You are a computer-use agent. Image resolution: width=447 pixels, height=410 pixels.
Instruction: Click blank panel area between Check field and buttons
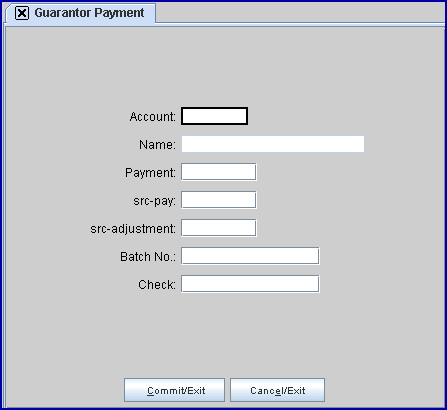[x=223, y=335]
